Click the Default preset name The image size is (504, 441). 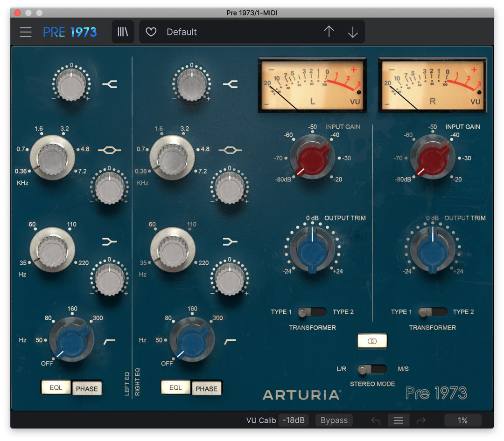click(182, 32)
